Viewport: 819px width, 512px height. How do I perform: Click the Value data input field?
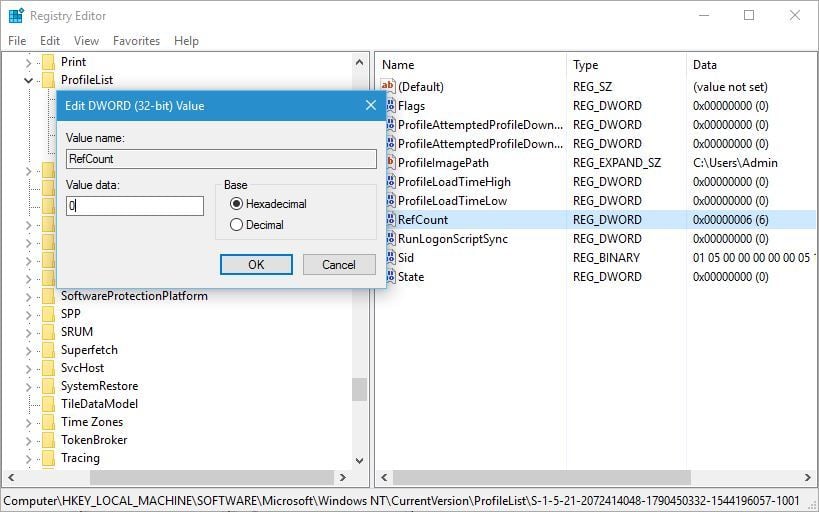135,206
